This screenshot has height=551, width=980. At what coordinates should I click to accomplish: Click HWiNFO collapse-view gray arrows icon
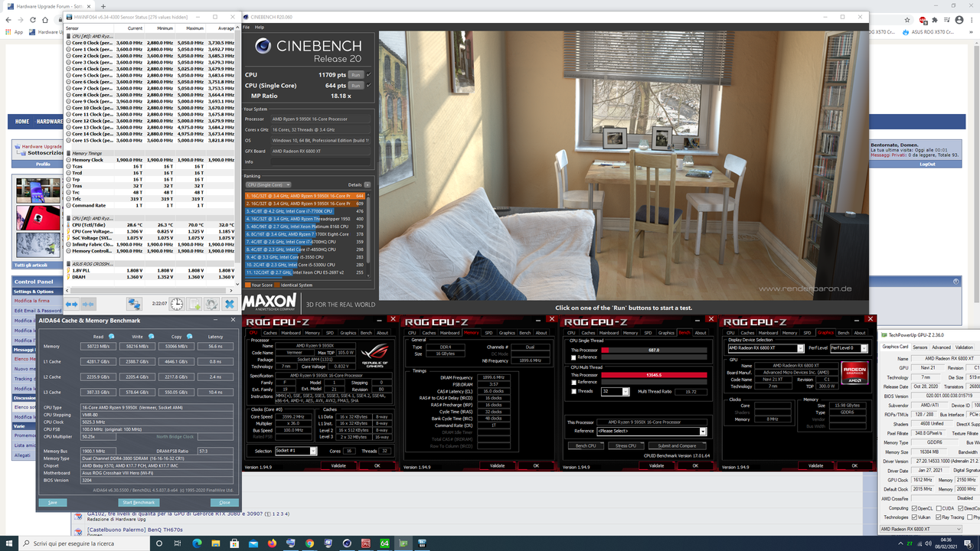pos(89,304)
